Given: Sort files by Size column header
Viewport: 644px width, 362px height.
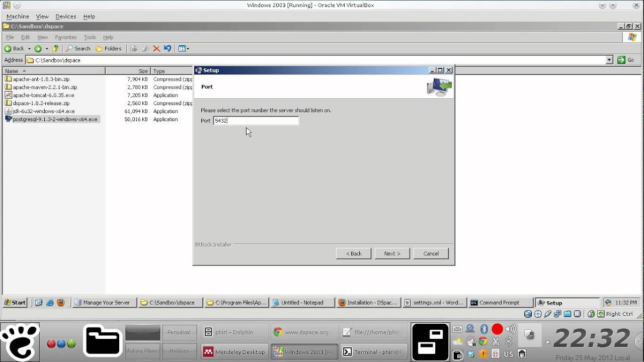Looking at the screenshot, I should 128,71.
